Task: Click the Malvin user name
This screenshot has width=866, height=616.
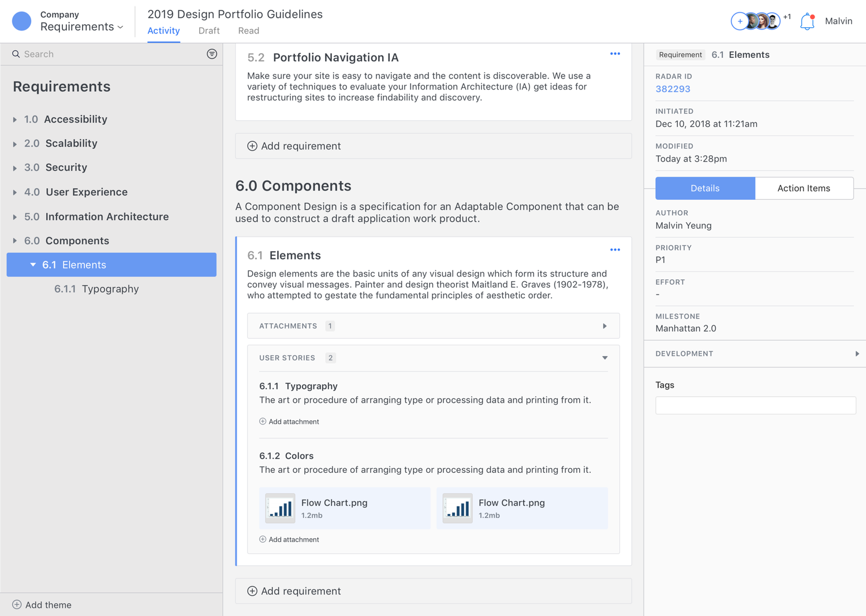Action: point(838,21)
